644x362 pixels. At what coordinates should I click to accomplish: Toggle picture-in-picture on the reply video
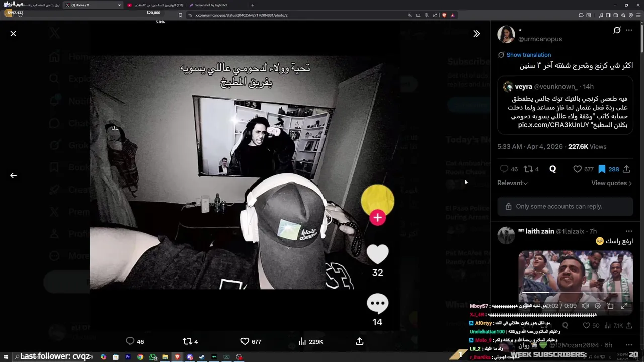pos(610,306)
